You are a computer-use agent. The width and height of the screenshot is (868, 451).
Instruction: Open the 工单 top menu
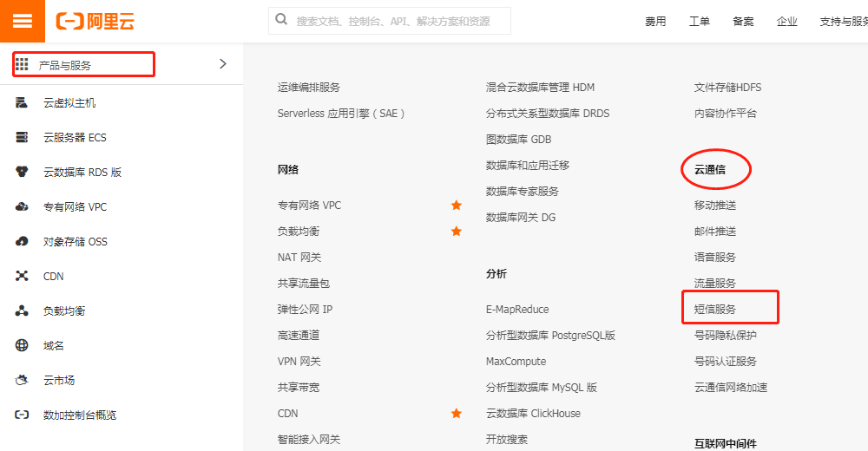coord(699,22)
